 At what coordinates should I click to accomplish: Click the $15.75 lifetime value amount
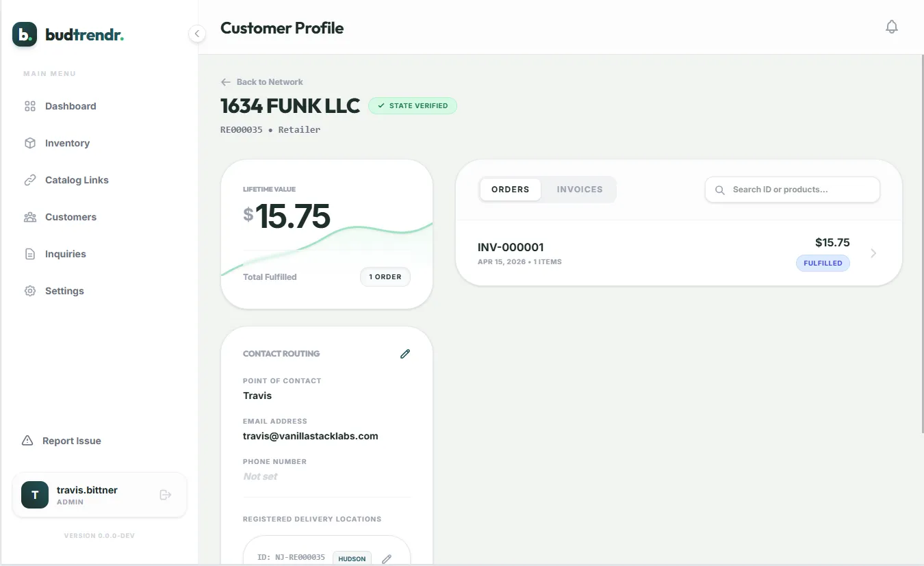(x=287, y=216)
